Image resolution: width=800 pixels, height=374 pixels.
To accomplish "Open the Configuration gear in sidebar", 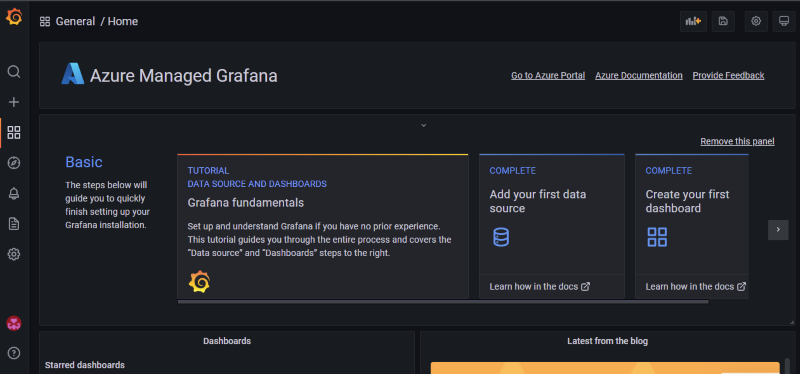I will (x=14, y=254).
